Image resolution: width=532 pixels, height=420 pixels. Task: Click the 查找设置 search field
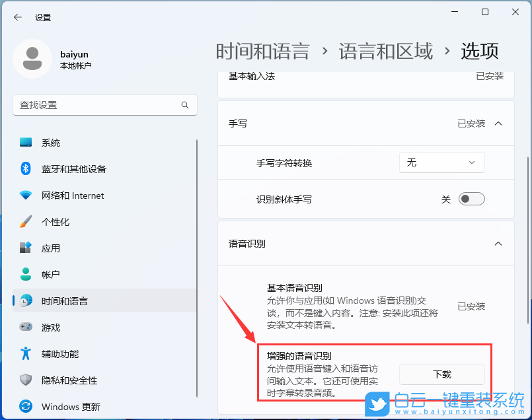(x=99, y=105)
